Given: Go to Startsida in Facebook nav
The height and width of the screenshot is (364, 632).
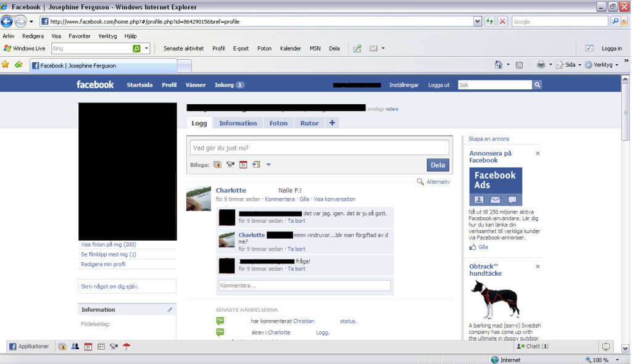Looking at the screenshot, I should 139,85.
